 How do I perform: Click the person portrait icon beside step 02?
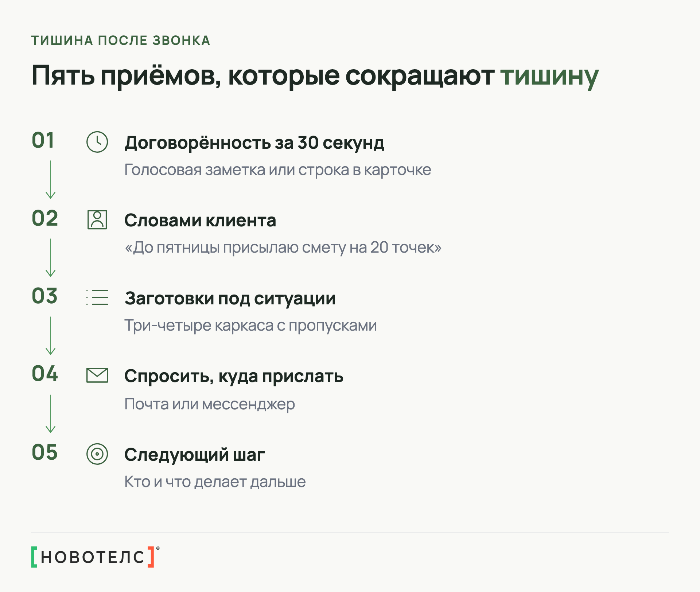click(97, 220)
